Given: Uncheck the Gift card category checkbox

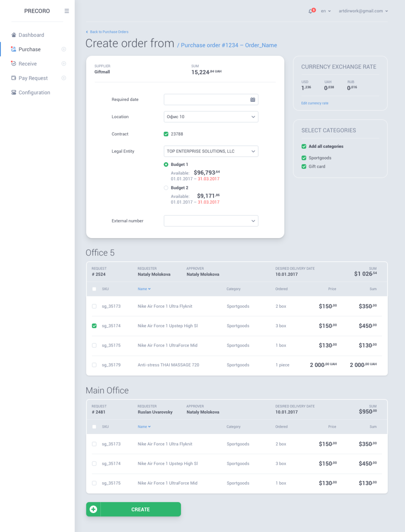Looking at the screenshot, I should (304, 166).
